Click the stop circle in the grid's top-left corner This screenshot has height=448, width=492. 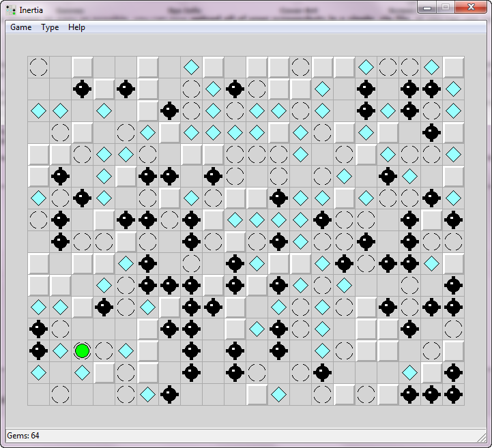click(x=39, y=67)
